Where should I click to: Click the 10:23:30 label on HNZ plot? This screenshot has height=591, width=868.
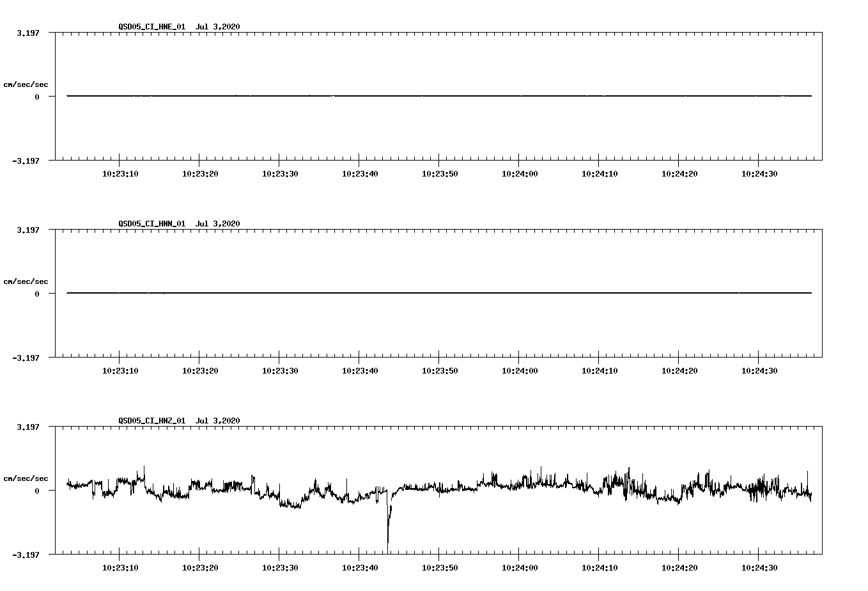point(280,567)
